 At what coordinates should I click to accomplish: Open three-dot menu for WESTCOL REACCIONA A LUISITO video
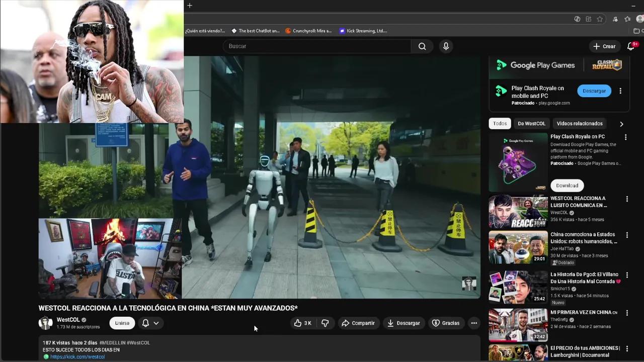tap(627, 199)
